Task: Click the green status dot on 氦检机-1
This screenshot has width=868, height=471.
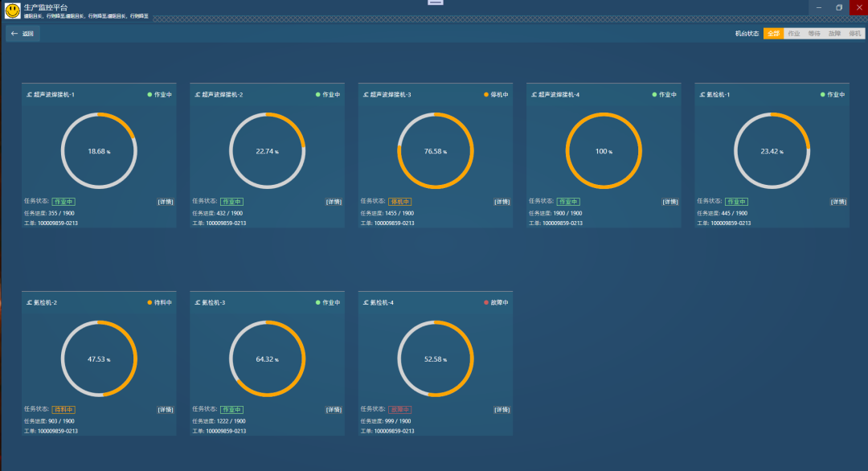Action: [823, 95]
